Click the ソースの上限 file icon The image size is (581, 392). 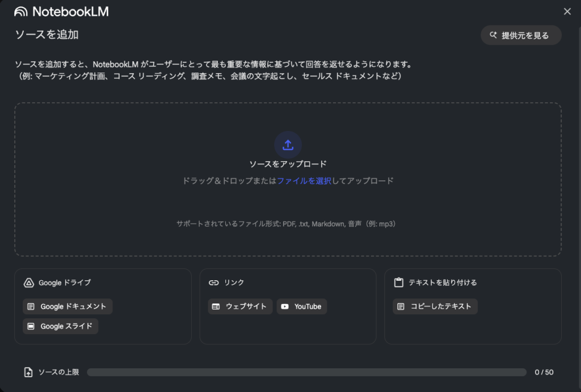click(x=28, y=372)
